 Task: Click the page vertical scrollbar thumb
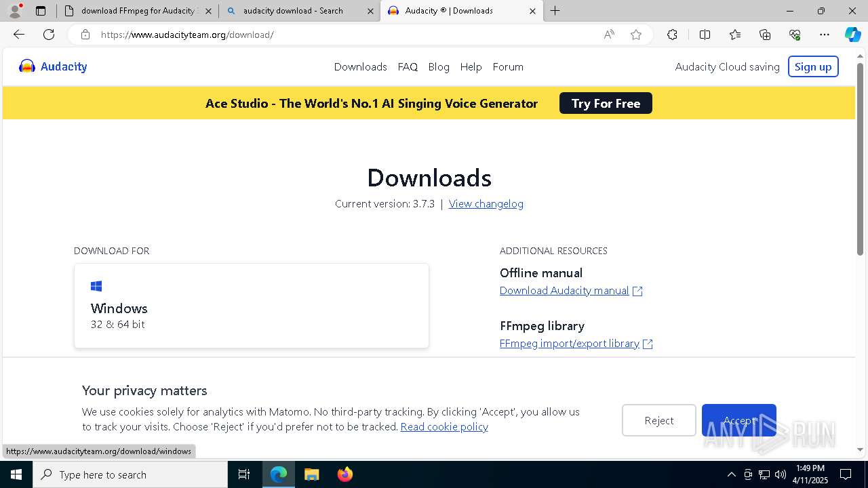tap(860, 159)
